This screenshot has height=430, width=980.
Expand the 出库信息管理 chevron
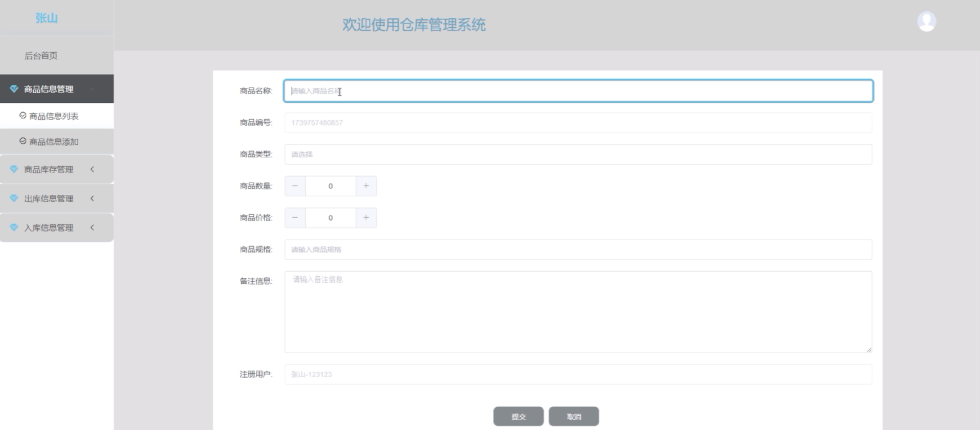coord(92,198)
